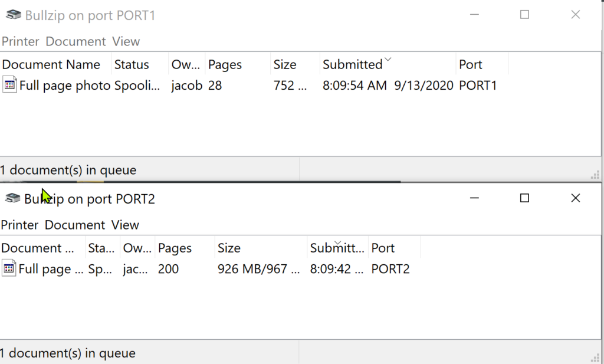The width and height of the screenshot is (604, 364).
Task: Sort by Status column in PORT1 window
Action: coord(140,64)
